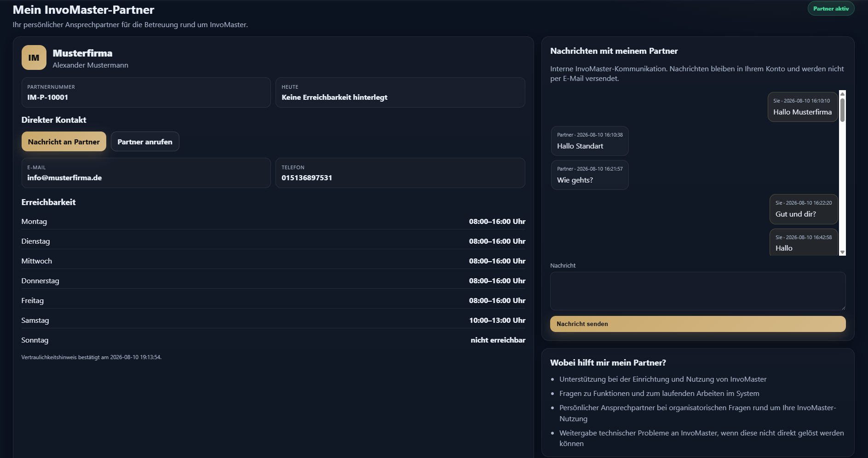The height and width of the screenshot is (458, 868).
Task: Click the Vertraulichkeitshinweis bestätigt note
Action: (91, 357)
